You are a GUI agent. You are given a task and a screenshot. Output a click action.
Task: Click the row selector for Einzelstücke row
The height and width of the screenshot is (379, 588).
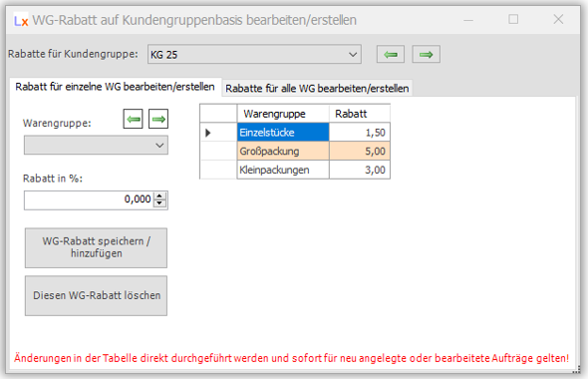coord(218,133)
